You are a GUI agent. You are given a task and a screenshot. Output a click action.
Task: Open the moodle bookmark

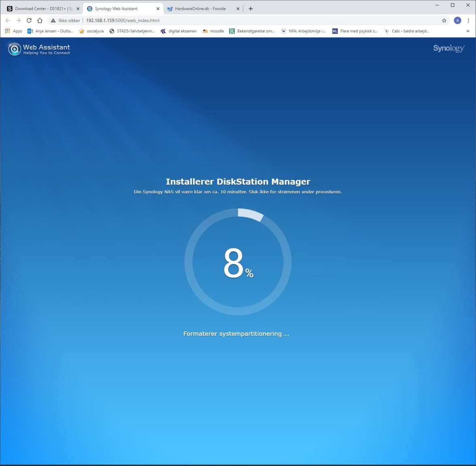(x=213, y=31)
